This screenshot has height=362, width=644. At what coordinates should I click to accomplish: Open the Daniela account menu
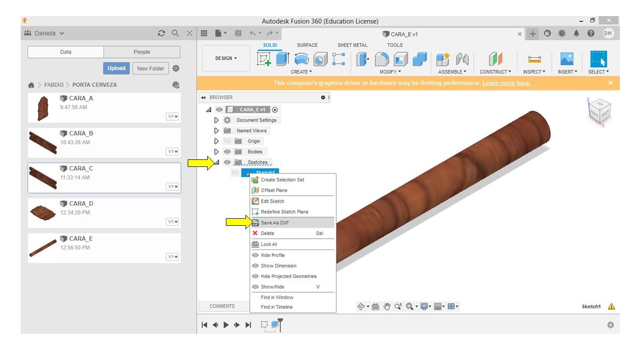coord(44,33)
